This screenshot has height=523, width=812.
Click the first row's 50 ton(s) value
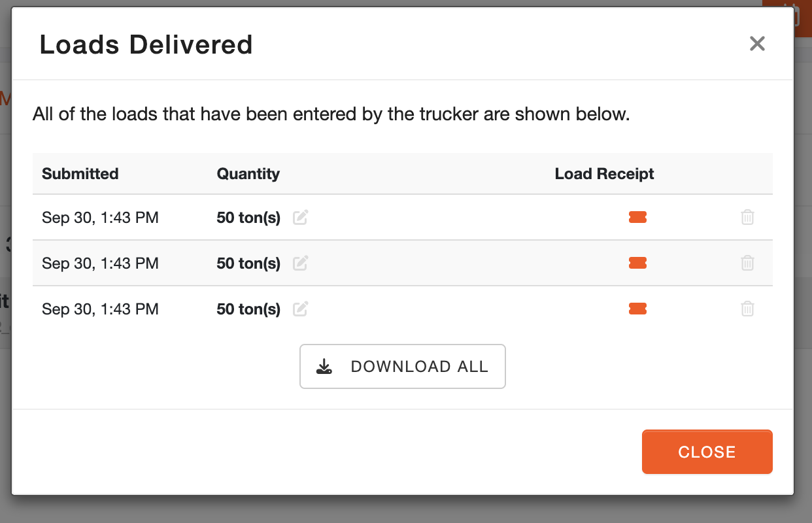[x=248, y=218]
